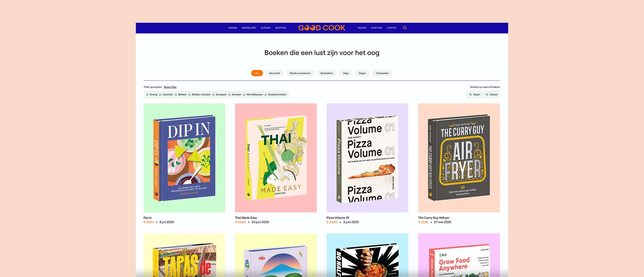644x277 pixels.
Task: Select the Aziatisch cuisine radio button
Action: pos(160,95)
